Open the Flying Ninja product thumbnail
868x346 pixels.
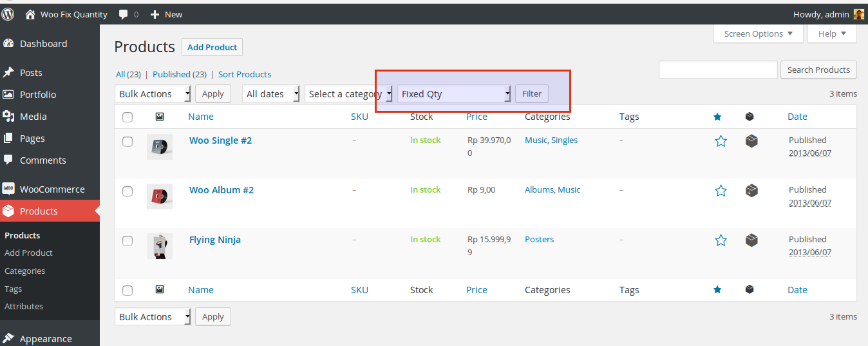pyautogui.click(x=160, y=246)
